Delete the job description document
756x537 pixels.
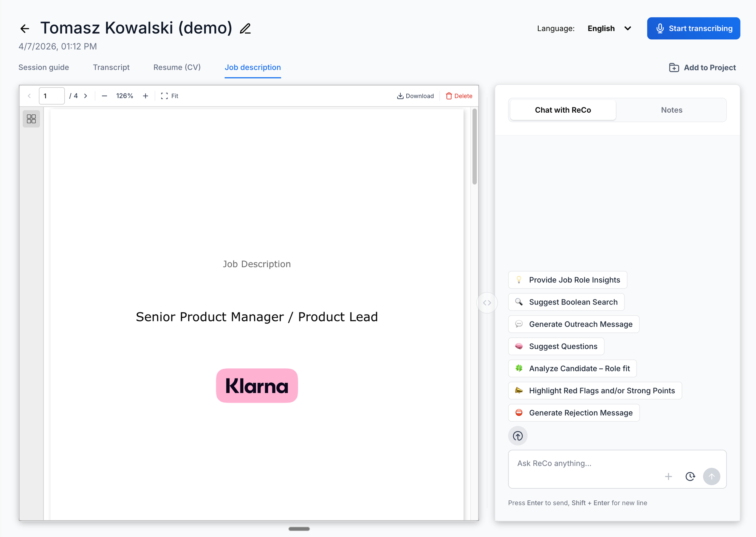459,96
